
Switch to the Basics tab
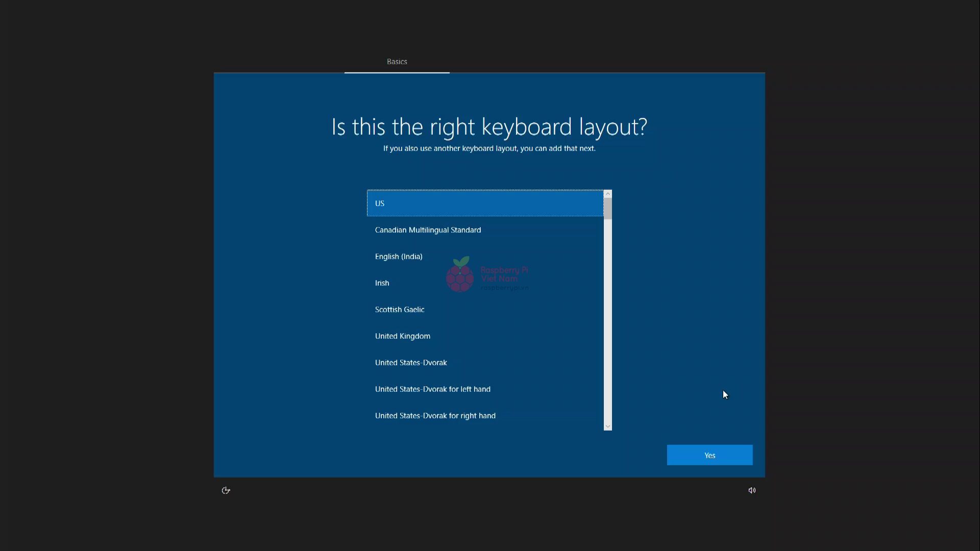click(x=397, y=62)
